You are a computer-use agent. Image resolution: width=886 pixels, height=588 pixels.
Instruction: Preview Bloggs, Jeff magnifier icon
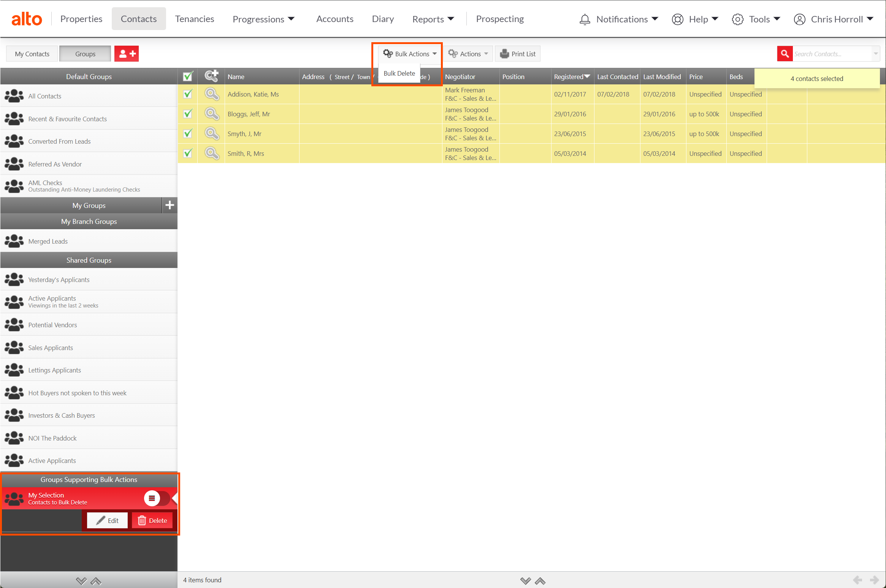tap(212, 114)
